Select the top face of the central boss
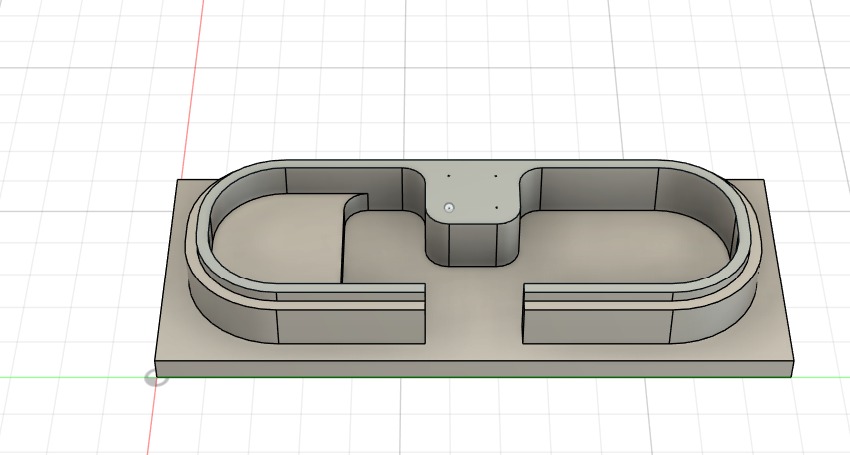This screenshot has height=455, width=850. [x=473, y=193]
